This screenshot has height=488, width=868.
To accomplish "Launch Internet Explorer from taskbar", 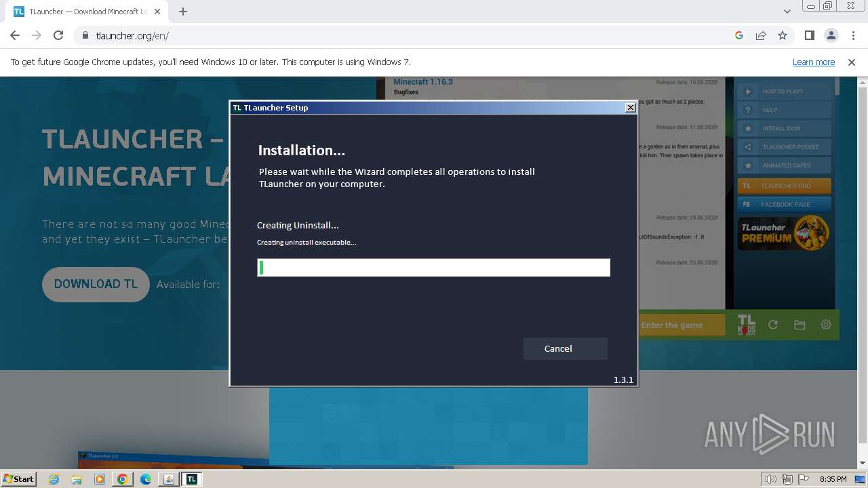I will [54, 479].
